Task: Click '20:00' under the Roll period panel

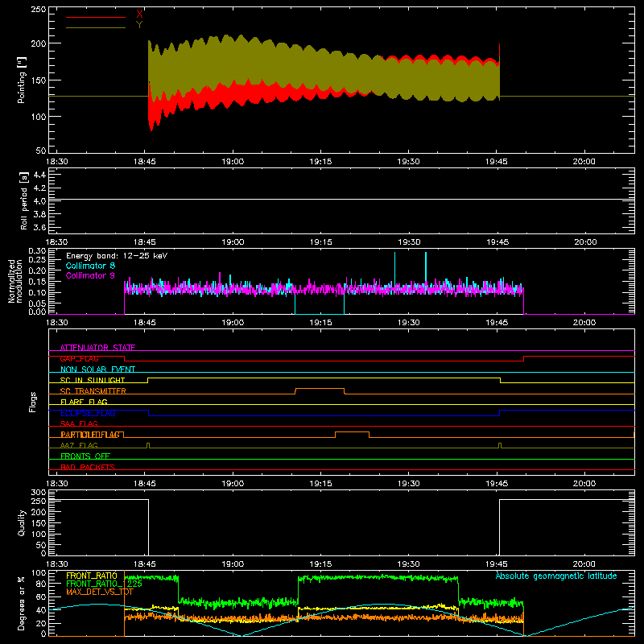Action: click(585, 242)
